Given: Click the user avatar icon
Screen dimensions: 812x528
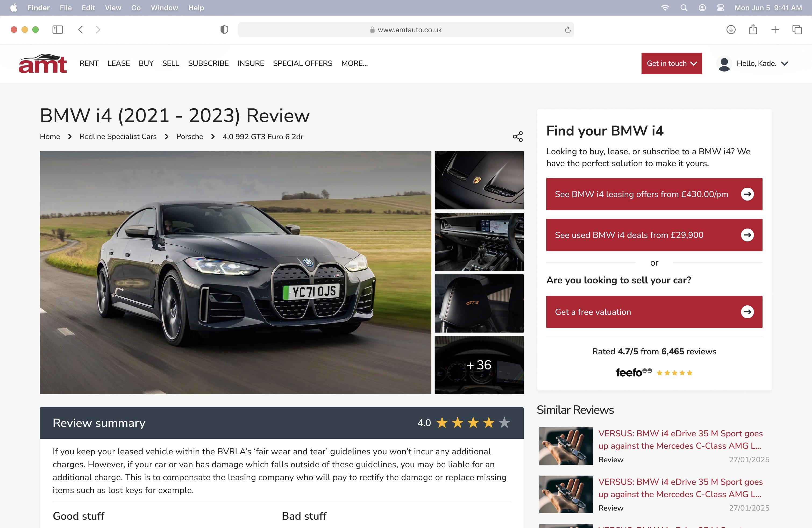Looking at the screenshot, I should click(724, 64).
